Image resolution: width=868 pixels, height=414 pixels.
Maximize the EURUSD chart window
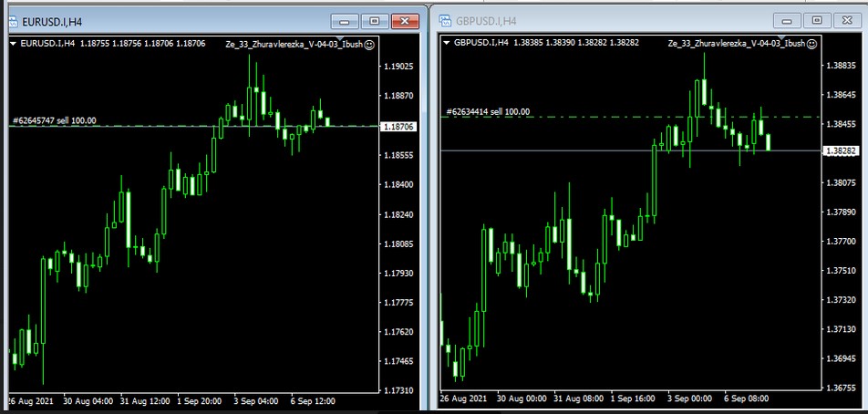(x=374, y=20)
